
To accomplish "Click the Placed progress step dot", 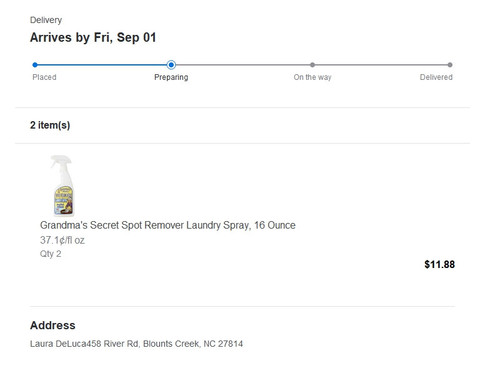I will click(35, 65).
